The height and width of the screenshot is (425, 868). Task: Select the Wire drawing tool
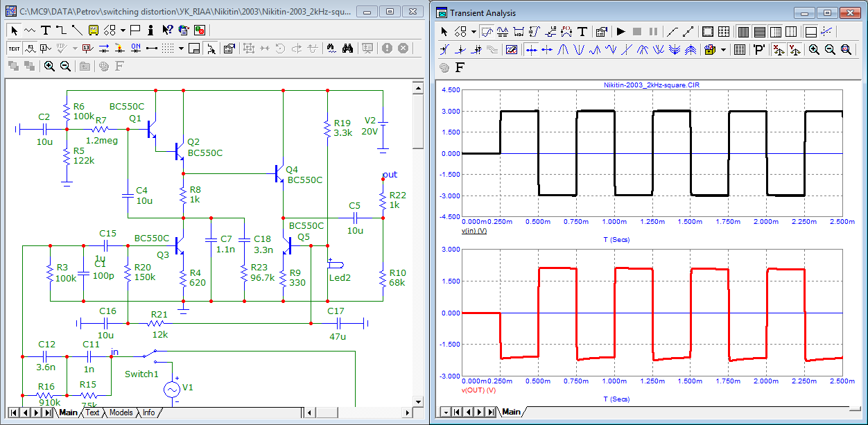[x=61, y=30]
